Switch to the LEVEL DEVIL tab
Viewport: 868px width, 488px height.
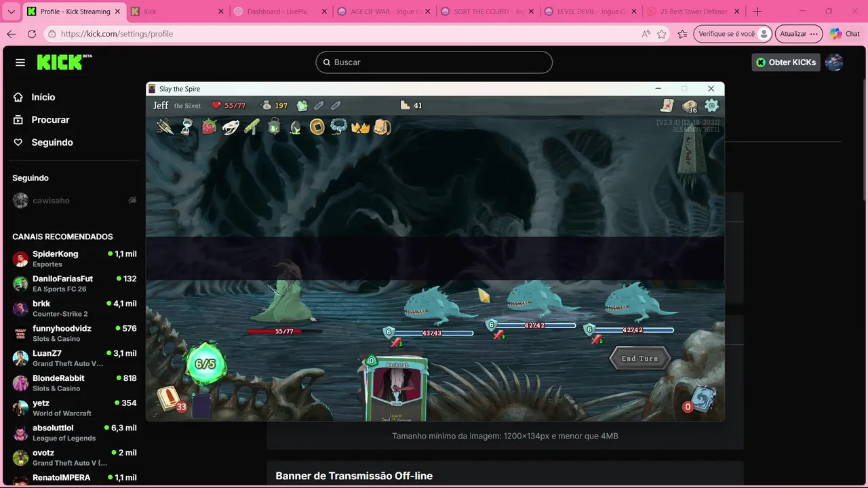pyautogui.click(x=590, y=12)
